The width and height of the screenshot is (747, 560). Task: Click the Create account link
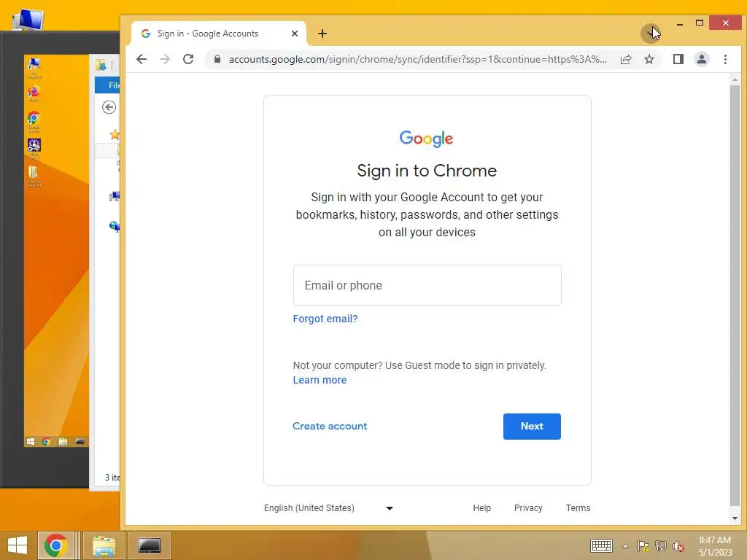(330, 426)
